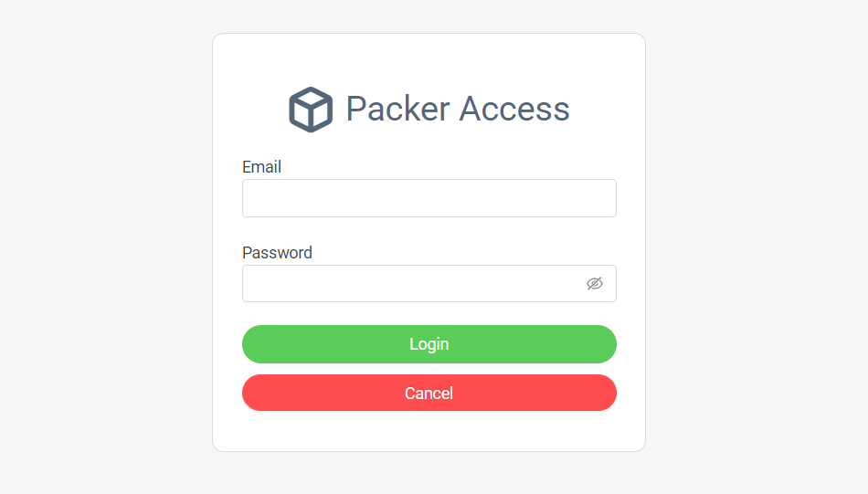Focus the Email input field
This screenshot has width=868, height=494.
click(429, 198)
